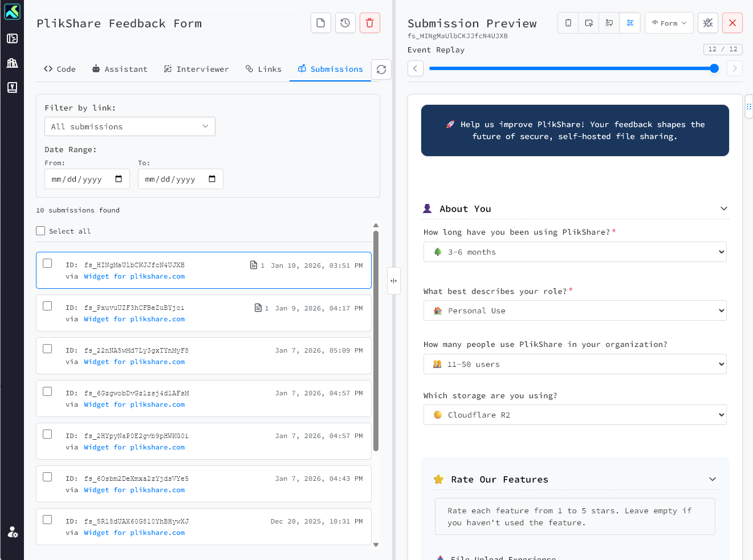The height and width of the screenshot is (560, 753).
Task: Click the delete trash icon next to form title
Action: point(369,23)
